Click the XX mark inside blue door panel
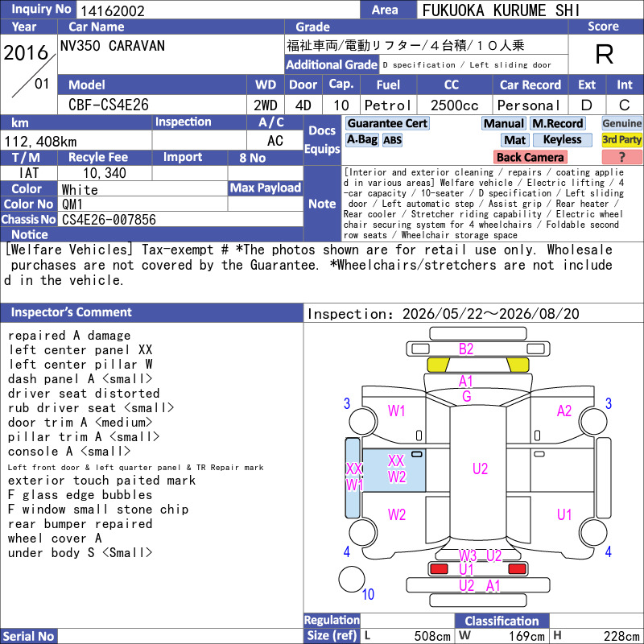 point(396,460)
